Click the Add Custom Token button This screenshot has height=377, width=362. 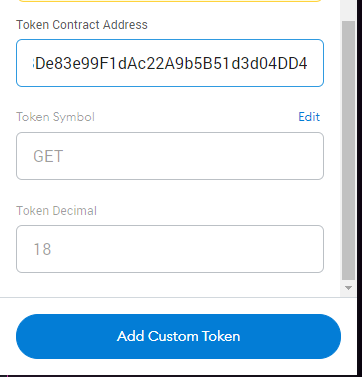(x=178, y=336)
